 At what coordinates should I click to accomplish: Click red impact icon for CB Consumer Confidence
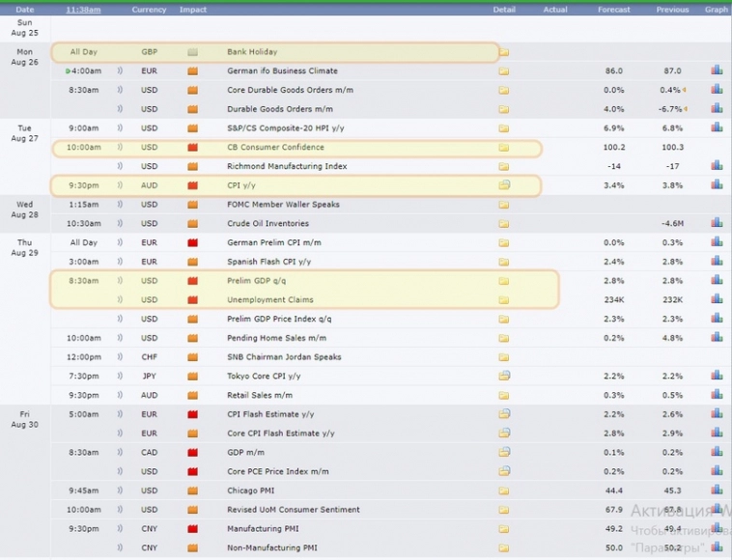coord(192,148)
